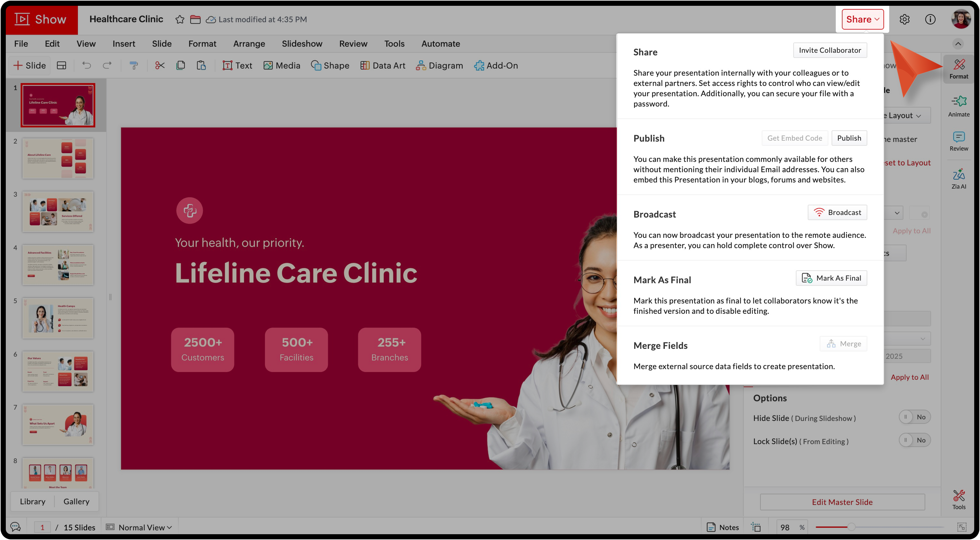Viewport: 980px width, 540px height.
Task: Collapse the menu bar chevron
Action: [x=958, y=44]
